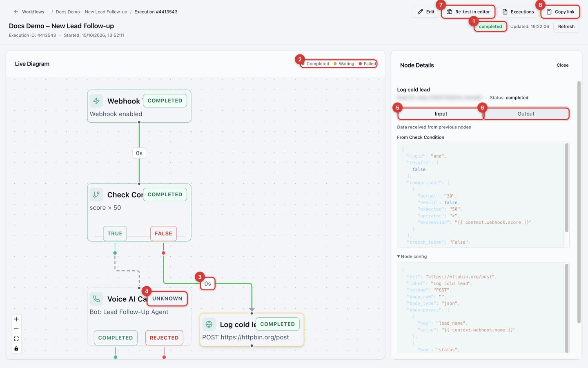Click the Copy link button

(x=560, y=12)
